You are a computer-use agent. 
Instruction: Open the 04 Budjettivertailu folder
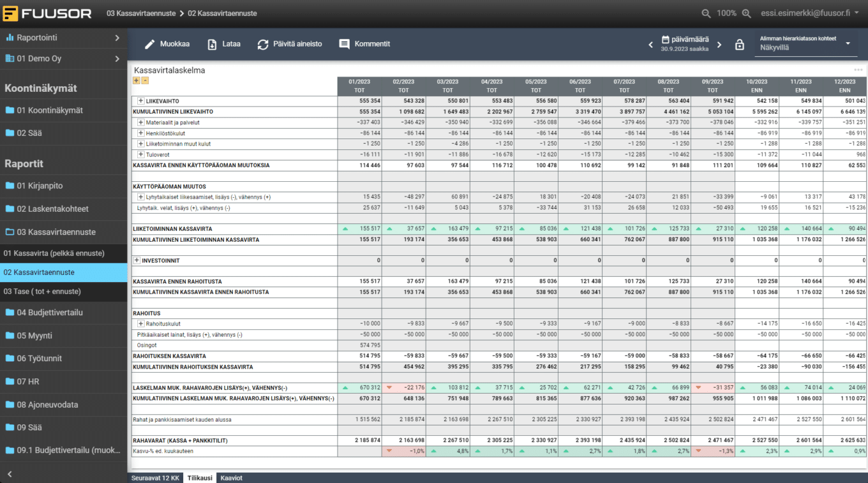(50, 313)
